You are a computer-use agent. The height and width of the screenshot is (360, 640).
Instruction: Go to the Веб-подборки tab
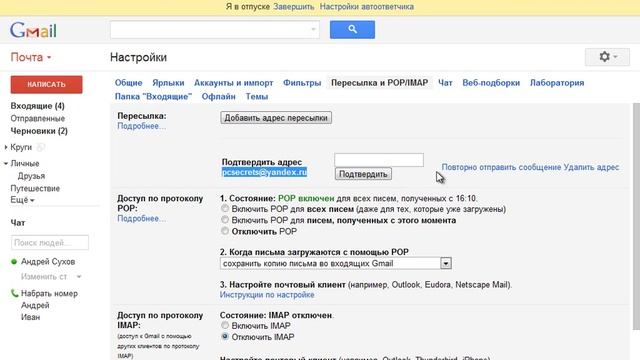(491, 83)
